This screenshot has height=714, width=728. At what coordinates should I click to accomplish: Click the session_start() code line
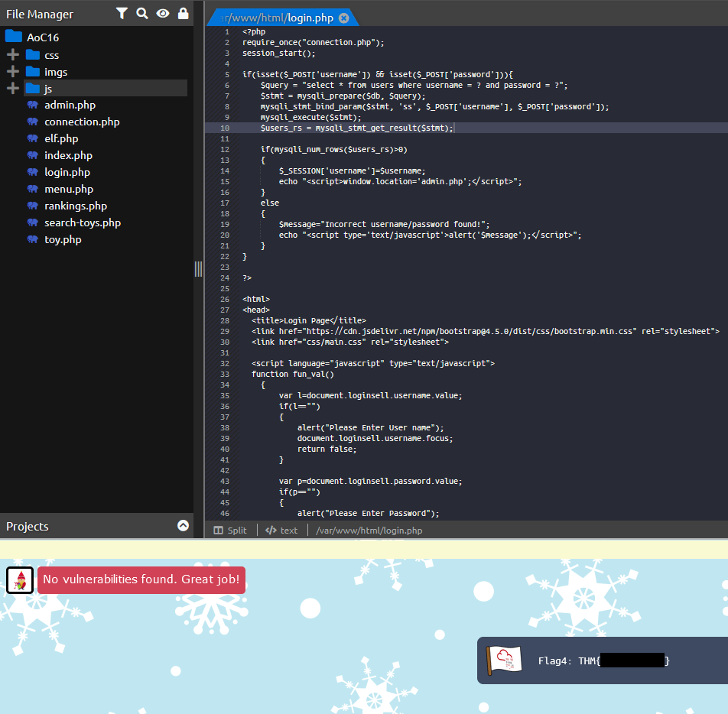[278, 54]
